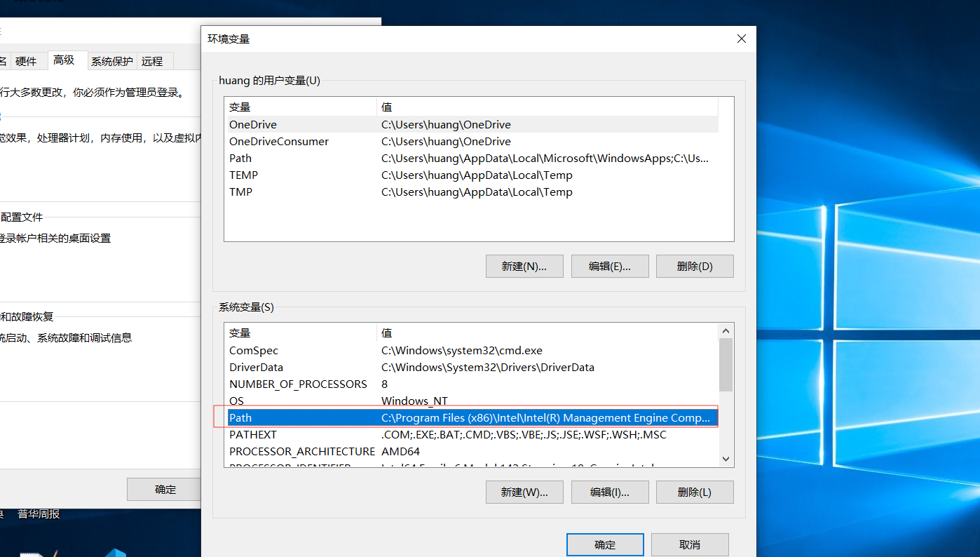The width and height of the screenshot is (980, 557).
Task: Select the ComSpec system variable row
Action: (x=471, y=351)
